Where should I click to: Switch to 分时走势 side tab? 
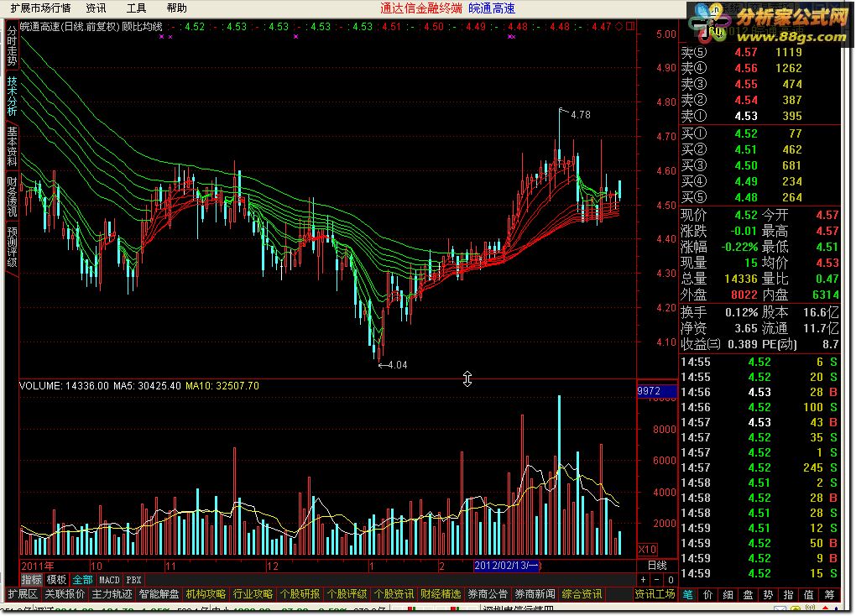tap(12, 46)
